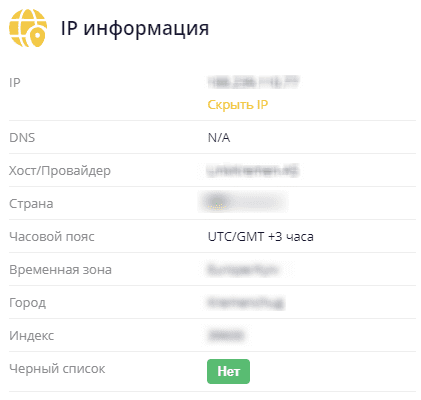
Task: Click the blurred Хост/Провайдер value
Action: 253,170
